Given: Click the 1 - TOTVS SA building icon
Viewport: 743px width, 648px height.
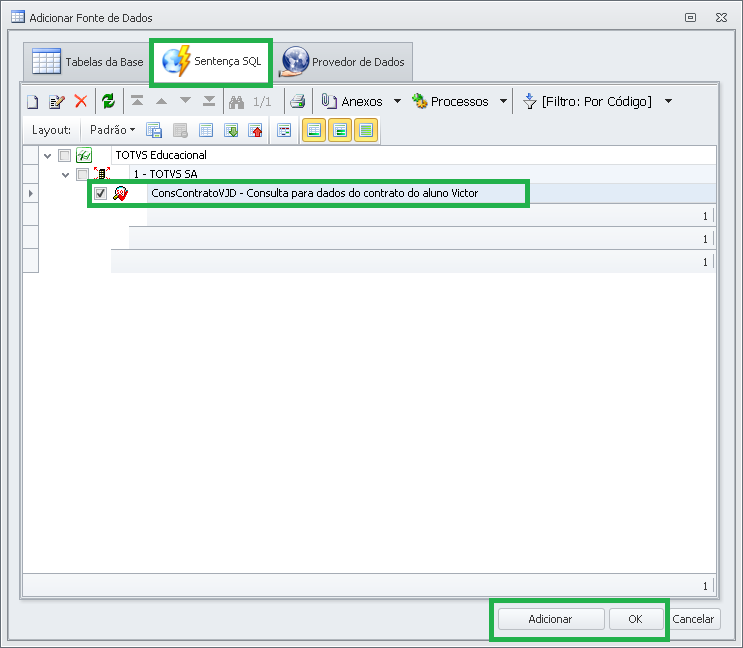Looking at the screenshot, I should pyautogui.click(x=102, y=174).
